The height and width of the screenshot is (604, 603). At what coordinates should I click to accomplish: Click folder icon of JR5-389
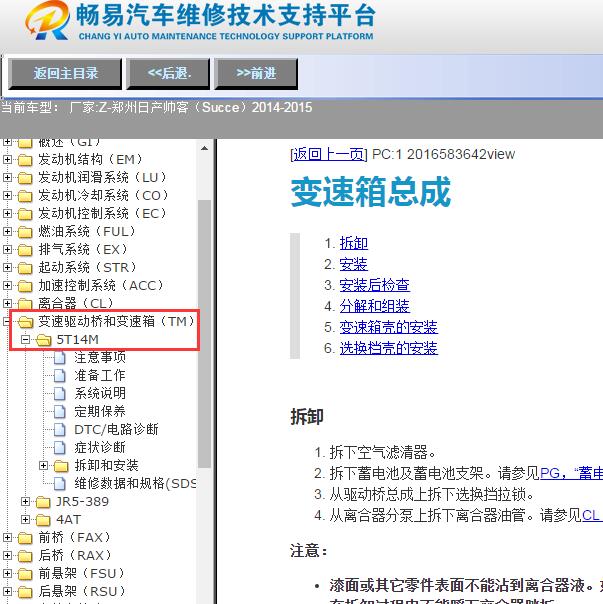tap(43, 502)
